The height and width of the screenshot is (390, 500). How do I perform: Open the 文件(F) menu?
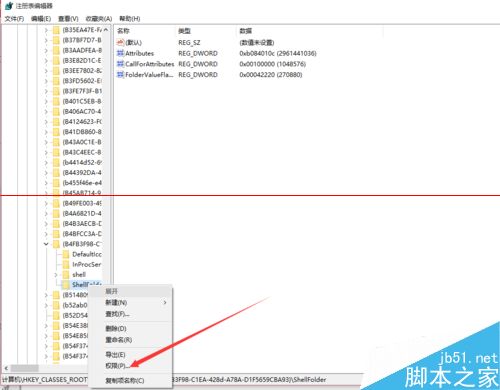[14, 19]
